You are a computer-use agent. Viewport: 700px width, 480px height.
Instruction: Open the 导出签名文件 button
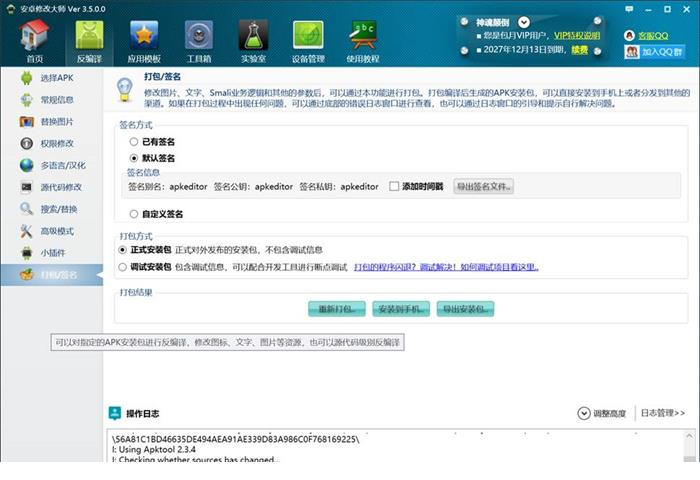(483, 186)
